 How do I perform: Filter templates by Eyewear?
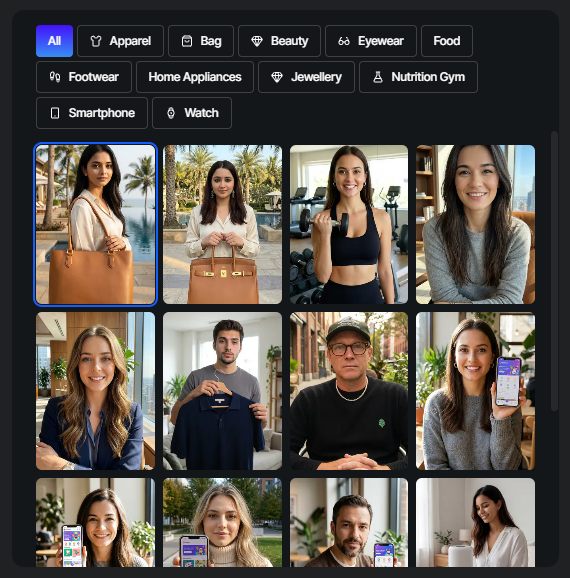coord(371,41)
